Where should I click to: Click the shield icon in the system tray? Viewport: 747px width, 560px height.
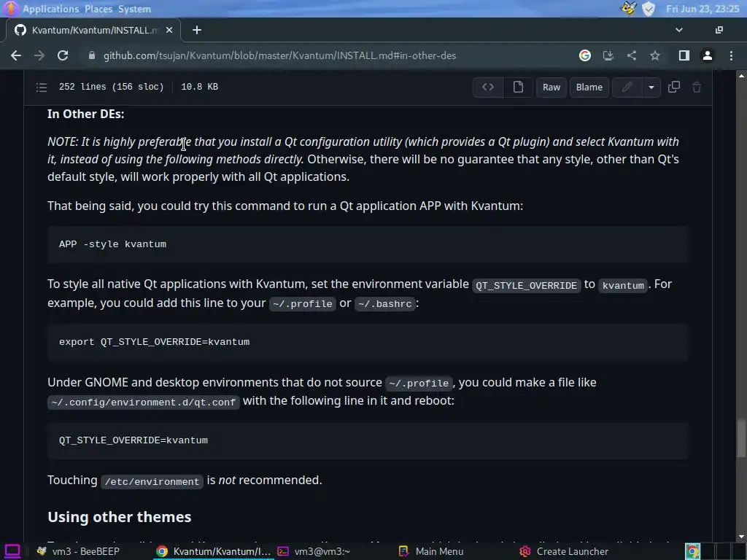(x=649, y=9)
